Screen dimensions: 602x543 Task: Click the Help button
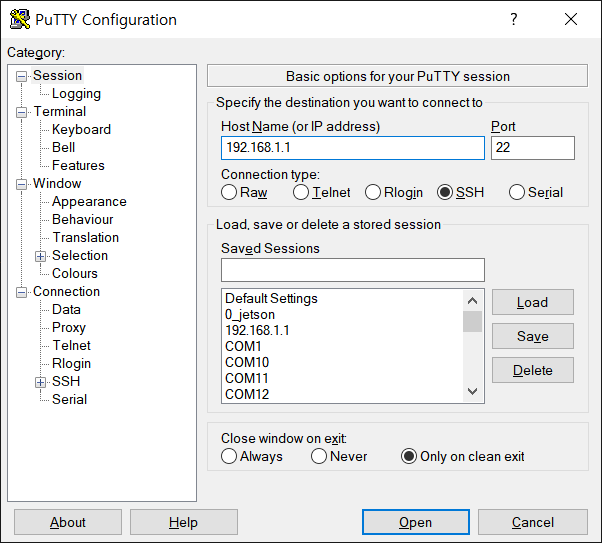coord(184,522)
